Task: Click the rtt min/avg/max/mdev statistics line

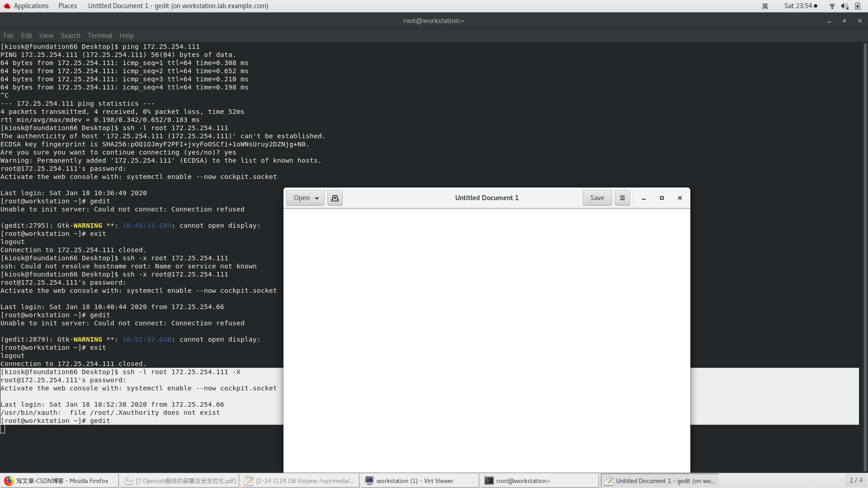Action: [x=100, y=120]
